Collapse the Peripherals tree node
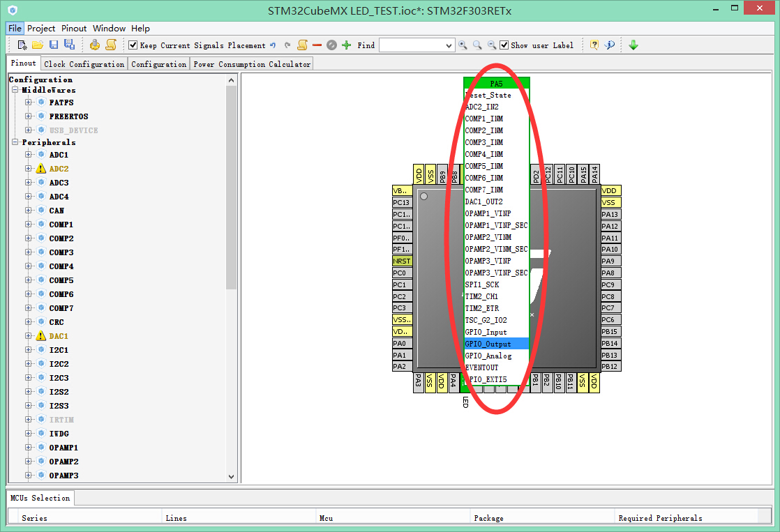 [x=15, y=142]
